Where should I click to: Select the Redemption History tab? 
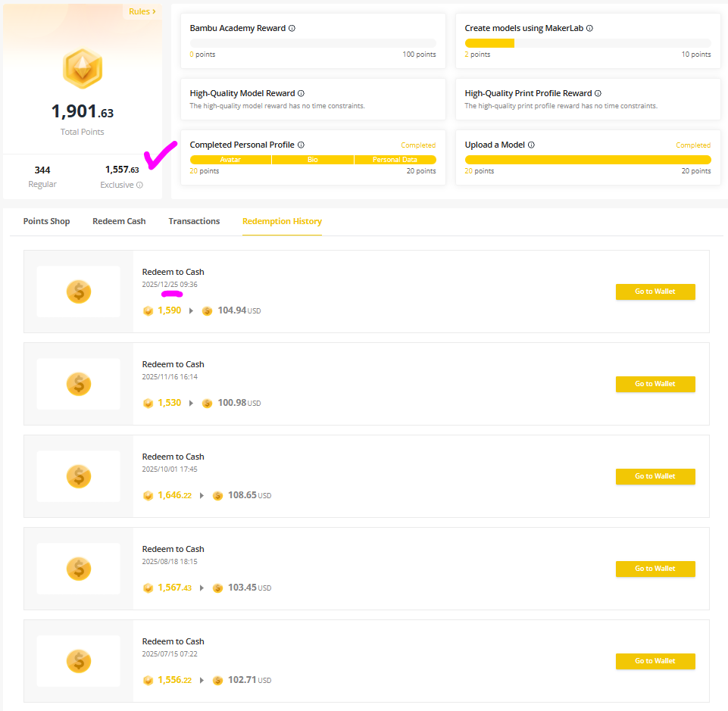coord(282,221)
